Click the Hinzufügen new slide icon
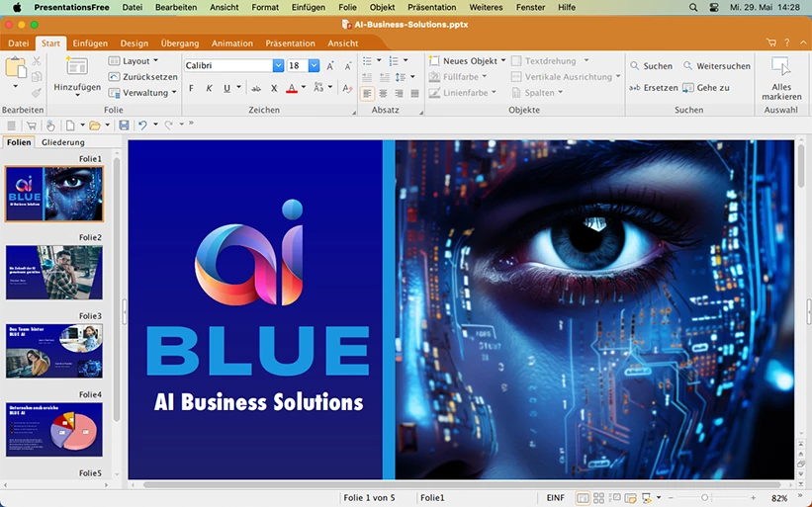812x507 pixels. (x=77, y=67)
